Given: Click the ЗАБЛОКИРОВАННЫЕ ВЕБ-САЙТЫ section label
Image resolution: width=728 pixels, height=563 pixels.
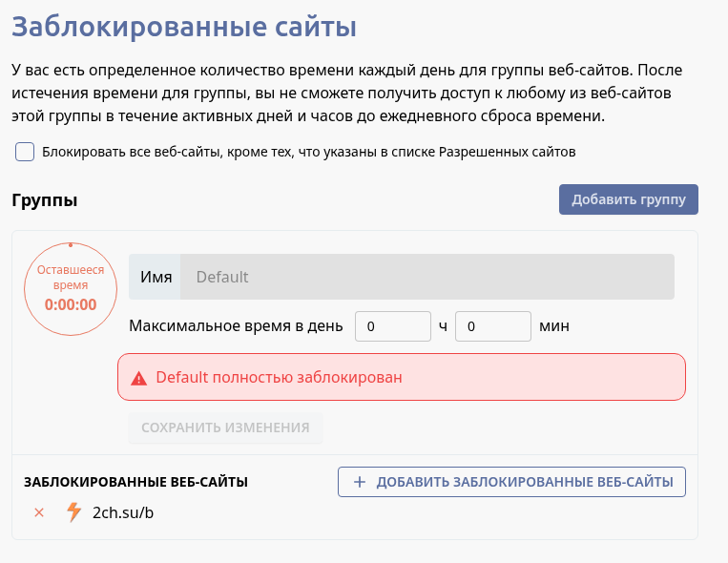Looking at the screenshot, I should point(135,482).
